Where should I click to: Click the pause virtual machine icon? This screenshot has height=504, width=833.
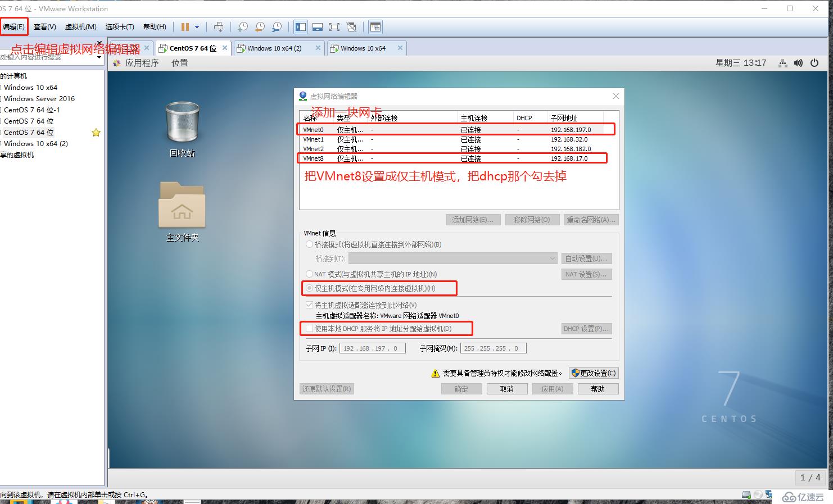[185, 26]
